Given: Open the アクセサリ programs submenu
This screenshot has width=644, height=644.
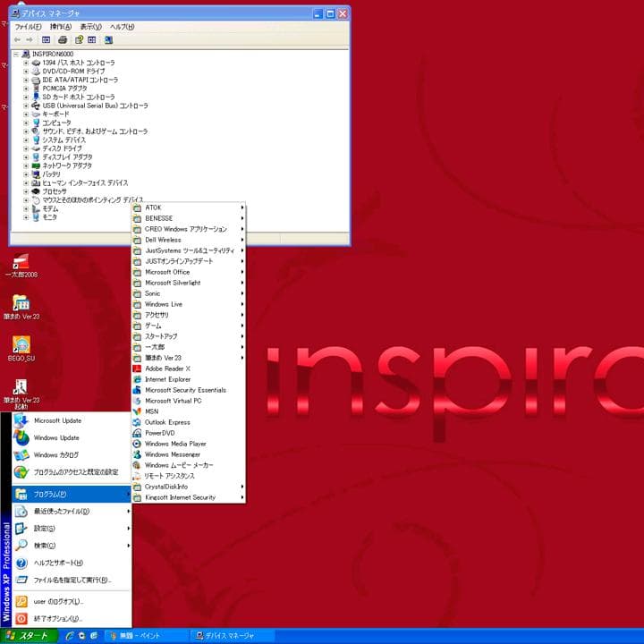Looking at the screenshot, I should (157, 315).
